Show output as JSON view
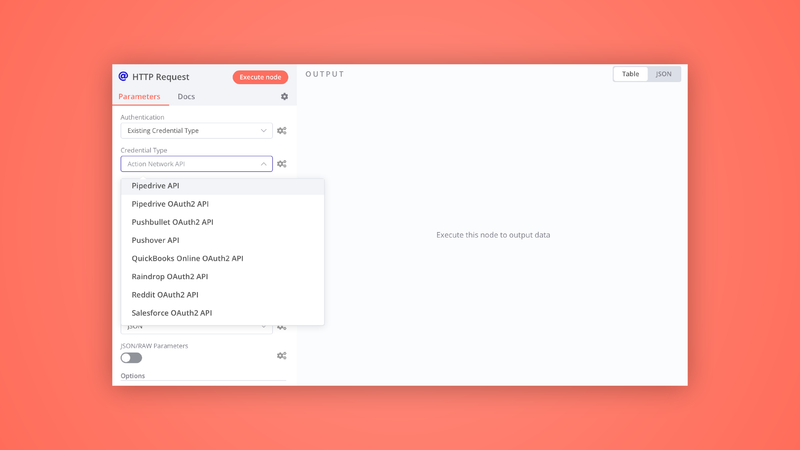 coord(664,74)
